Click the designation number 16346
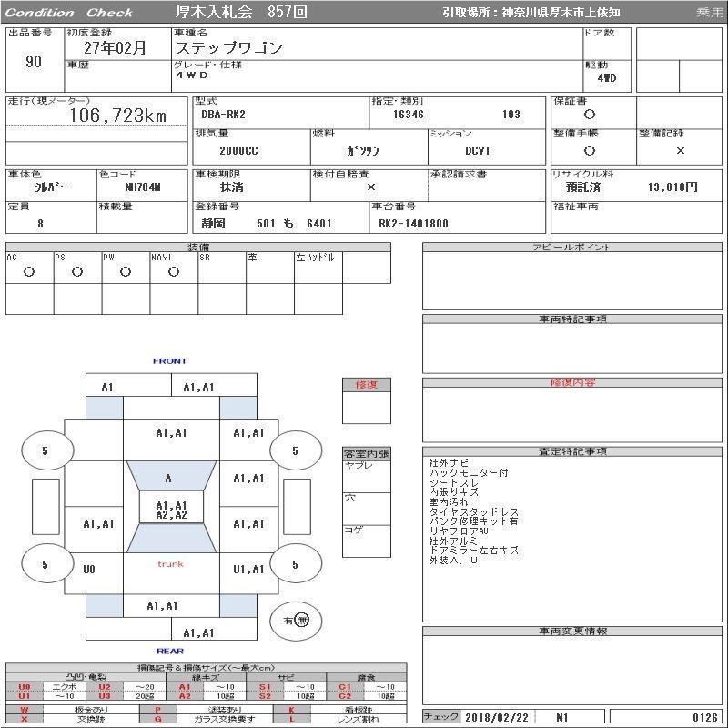The image size is (728, 728). pyautogui.click(x=408, y=115)
